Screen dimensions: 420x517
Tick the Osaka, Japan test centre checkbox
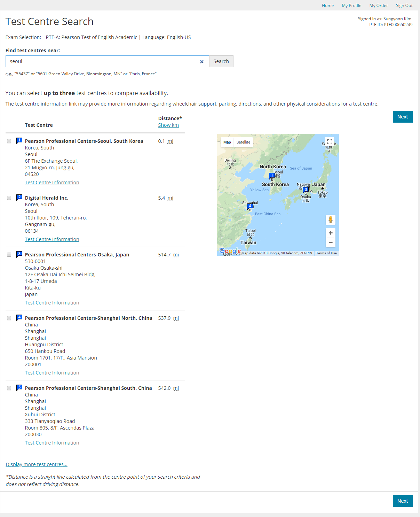pos(9,255)
